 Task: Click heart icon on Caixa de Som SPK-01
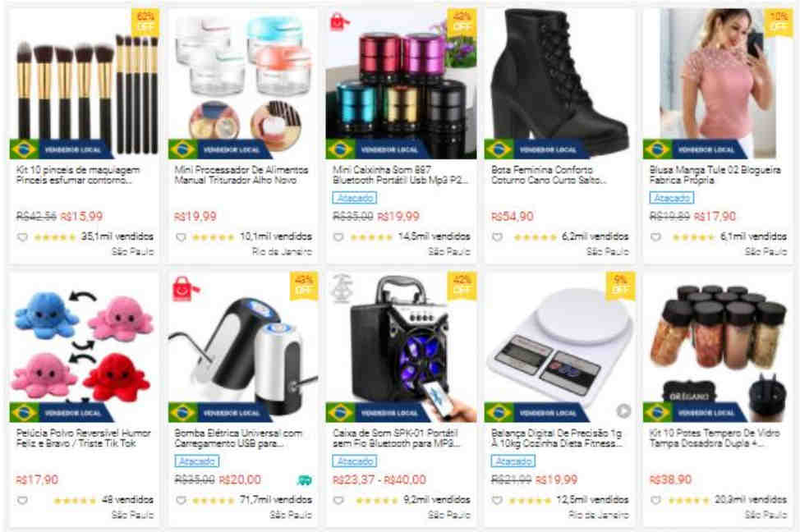338,500
